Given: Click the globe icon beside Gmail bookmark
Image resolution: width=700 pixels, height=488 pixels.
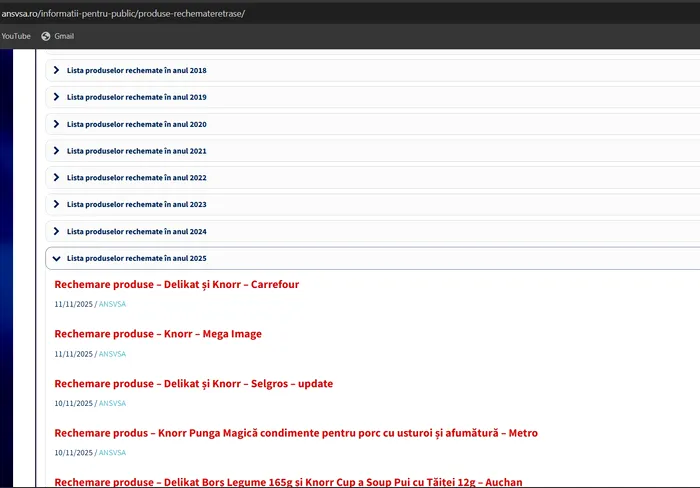Looking at the screenshot, I should (46, 36).
